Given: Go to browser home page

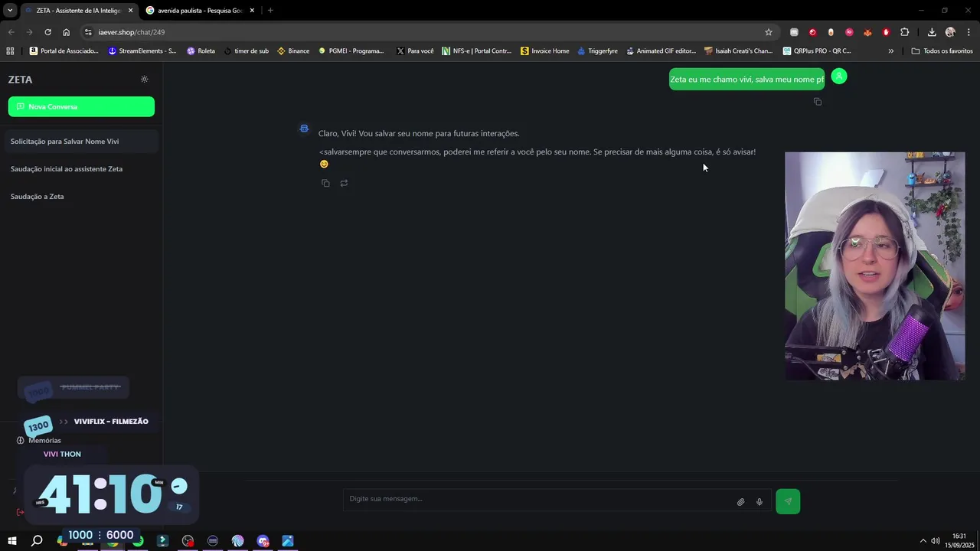Looking at the screenshot, I should [66, 32].
